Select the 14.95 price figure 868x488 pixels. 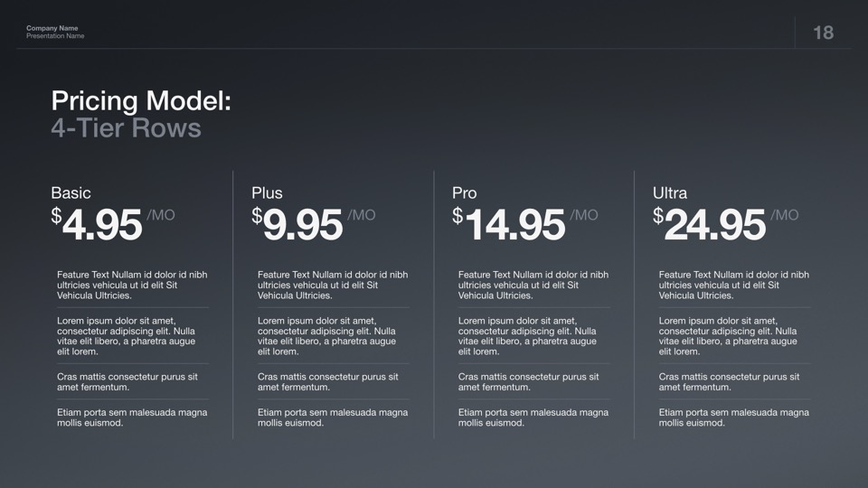(x=514, y=225)
